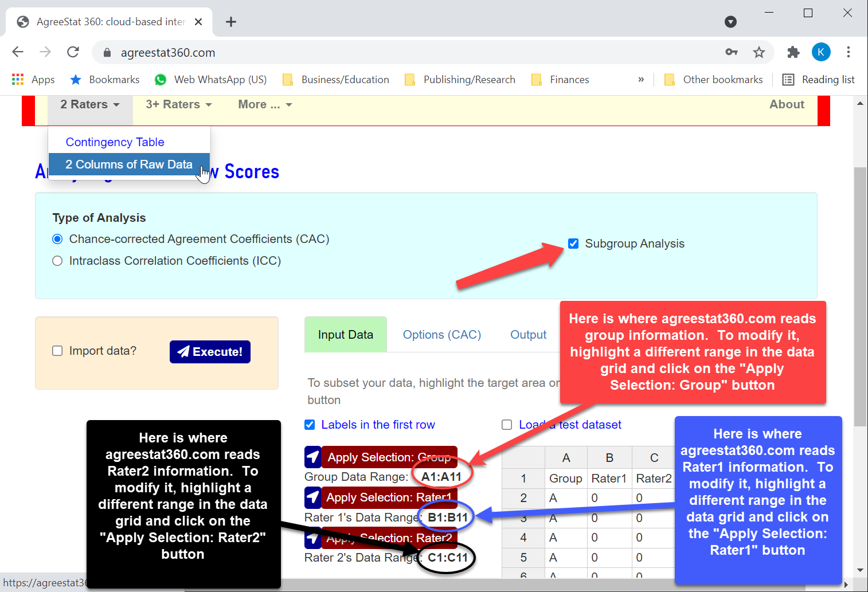Open the Reading list
The image size is (868, 592).
tap(819, 80)
